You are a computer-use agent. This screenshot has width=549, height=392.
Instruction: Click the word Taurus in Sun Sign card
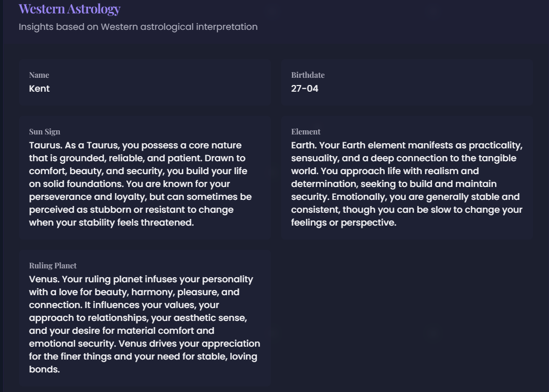coord(44,145)
